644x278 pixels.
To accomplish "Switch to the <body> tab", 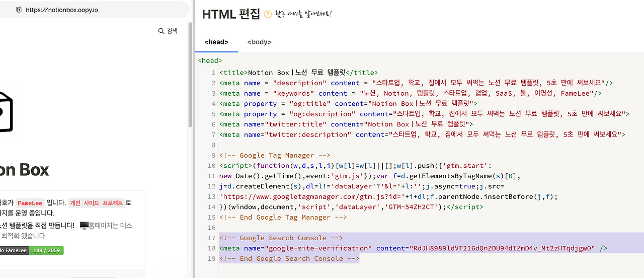I will click(x=260, y=42).
